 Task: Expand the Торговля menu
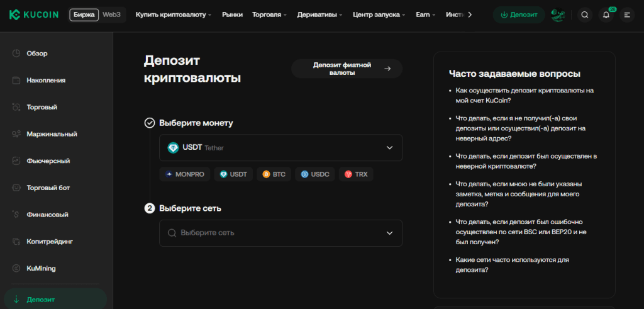[x=269, y=15]
